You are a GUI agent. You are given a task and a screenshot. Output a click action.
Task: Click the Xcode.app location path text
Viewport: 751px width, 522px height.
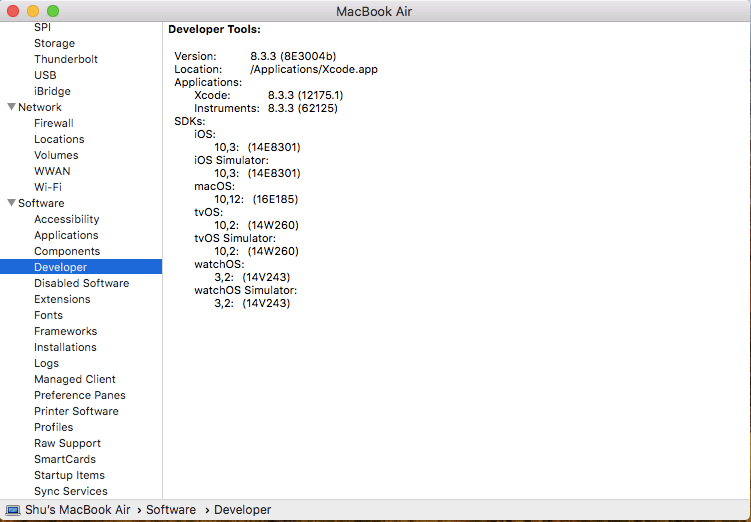[314, 69]
